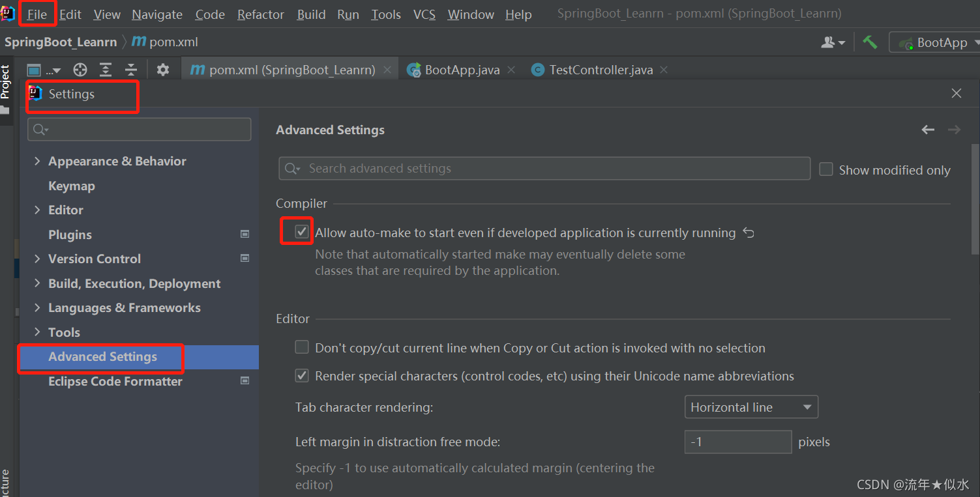Open Project panel gear options
The image size is (980, 497).
[x=163, y=70]
